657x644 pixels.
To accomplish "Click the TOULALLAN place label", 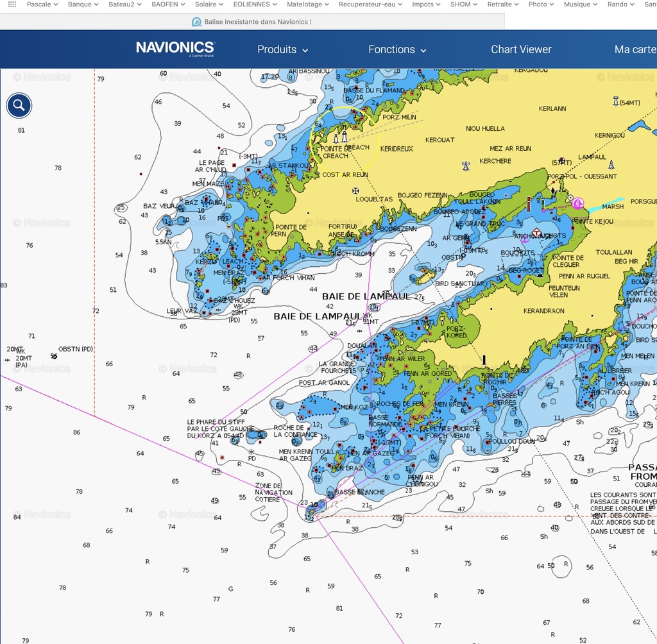I will click(614, 252).
